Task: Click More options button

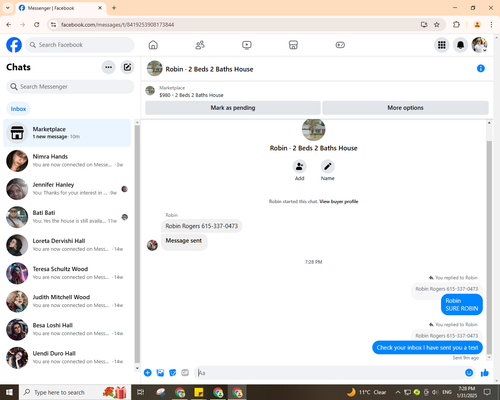Action: [405, 108]
